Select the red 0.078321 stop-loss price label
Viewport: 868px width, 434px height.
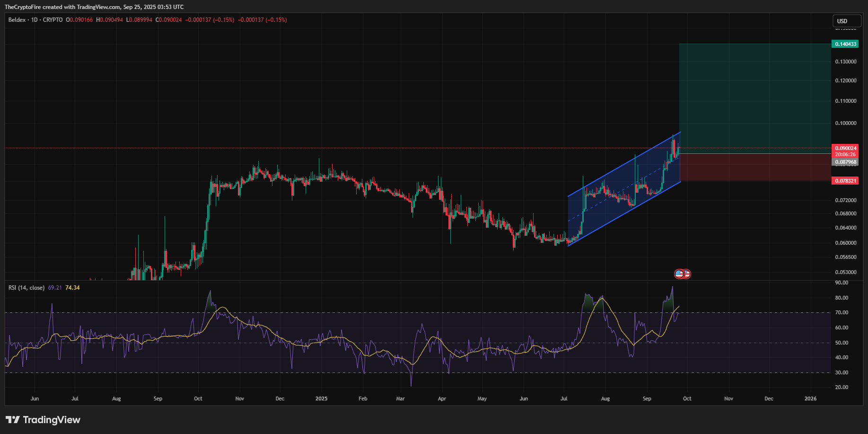[x=845, y=181]
